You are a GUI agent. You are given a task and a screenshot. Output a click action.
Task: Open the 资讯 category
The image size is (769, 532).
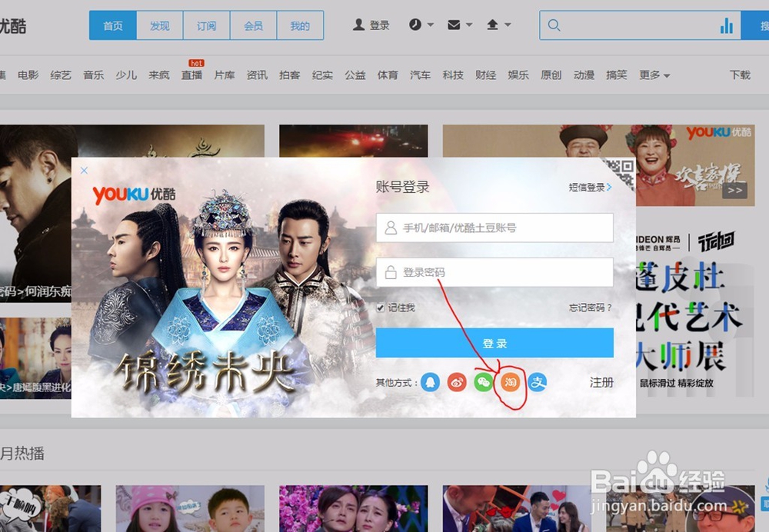tap(257, 75)
